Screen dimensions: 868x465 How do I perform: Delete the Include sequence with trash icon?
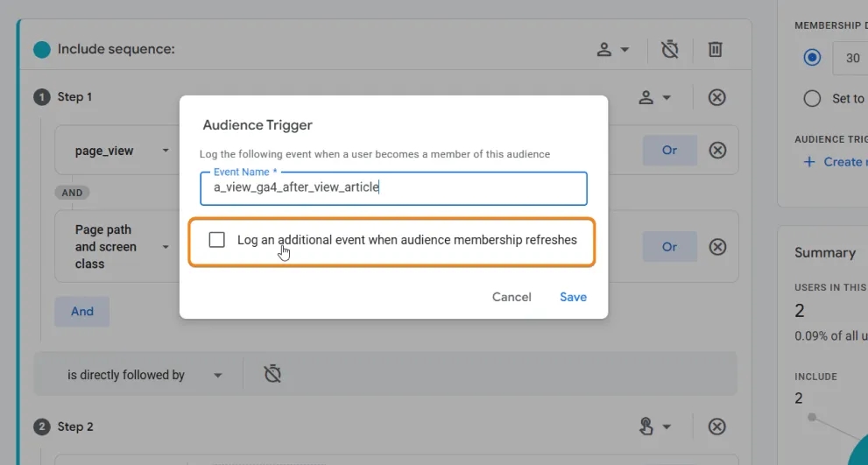(716, 49)
